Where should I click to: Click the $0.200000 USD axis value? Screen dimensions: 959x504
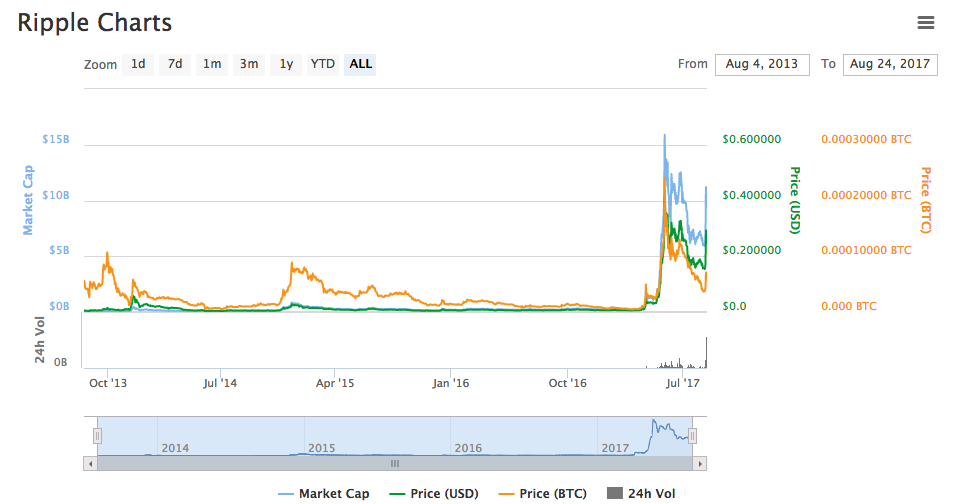click(752, 251)
